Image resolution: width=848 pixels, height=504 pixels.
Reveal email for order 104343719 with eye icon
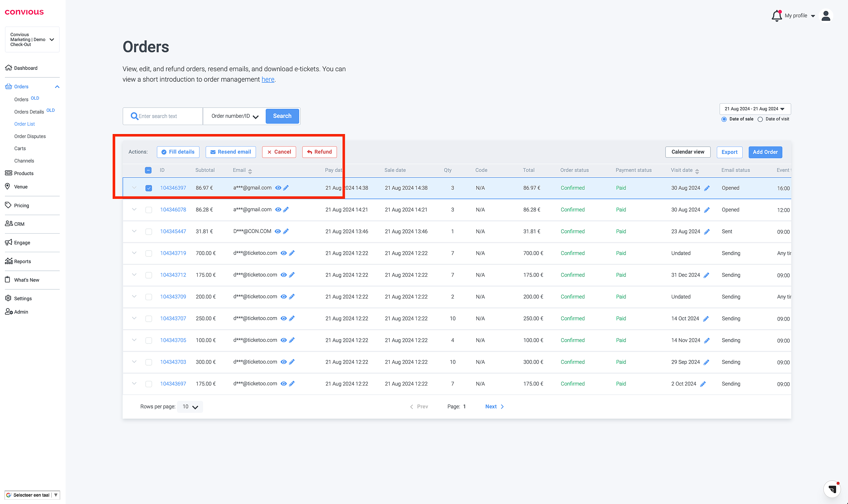point(284,253)
